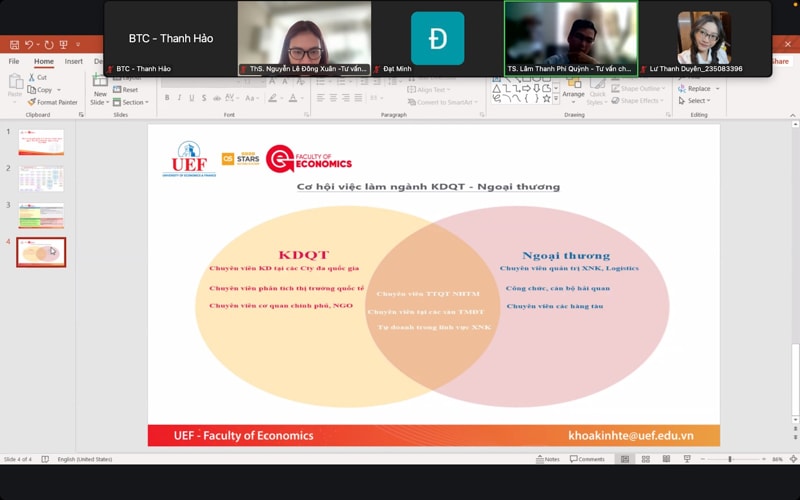Select slide 2 thumbnail
Viewport: 800px width, 500px height.
tap(41, 178)
